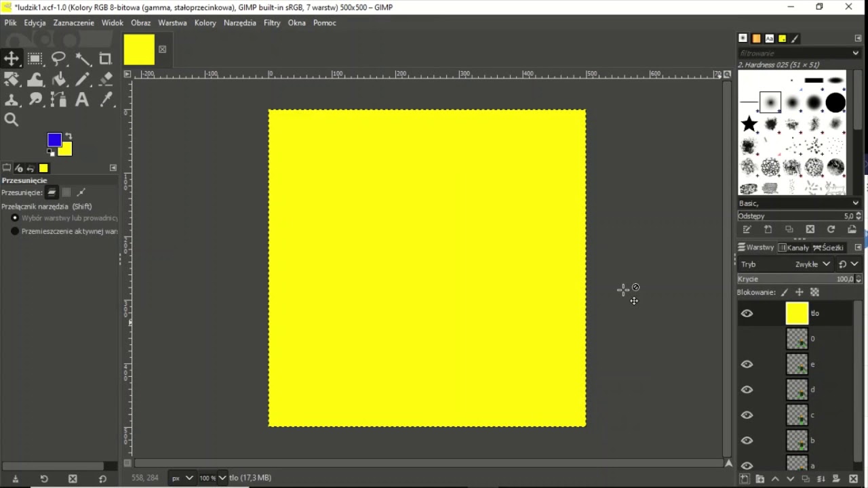Hide layer 'e' with eye icon
The height and width of the screenshot is (488, 868).
coord(747,364)
